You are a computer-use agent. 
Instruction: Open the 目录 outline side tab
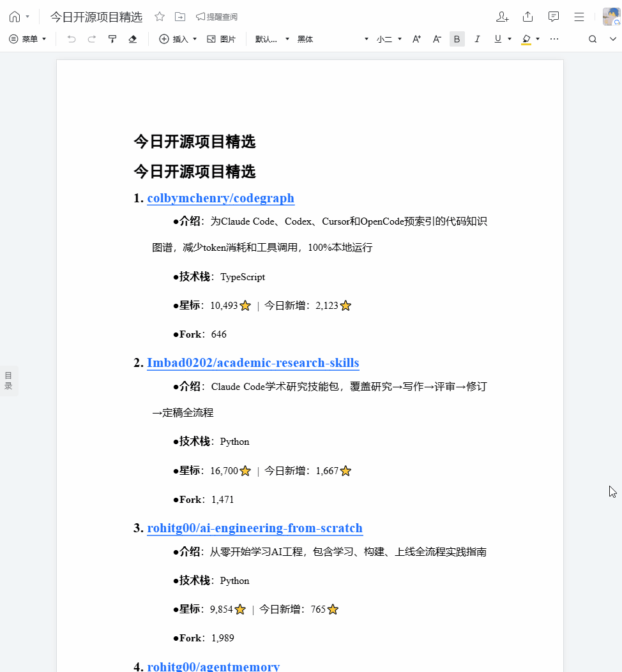tap(8, 380)
